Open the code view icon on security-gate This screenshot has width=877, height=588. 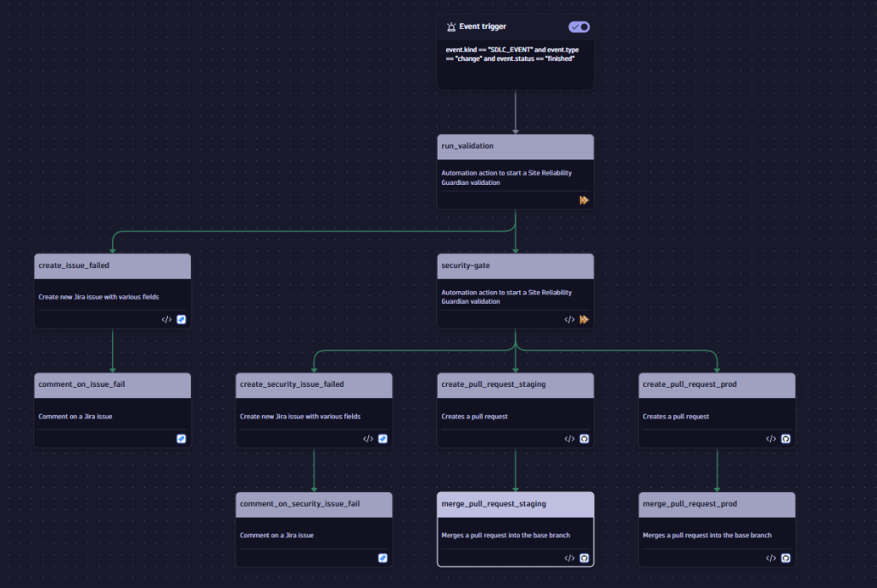click(570, 319)
